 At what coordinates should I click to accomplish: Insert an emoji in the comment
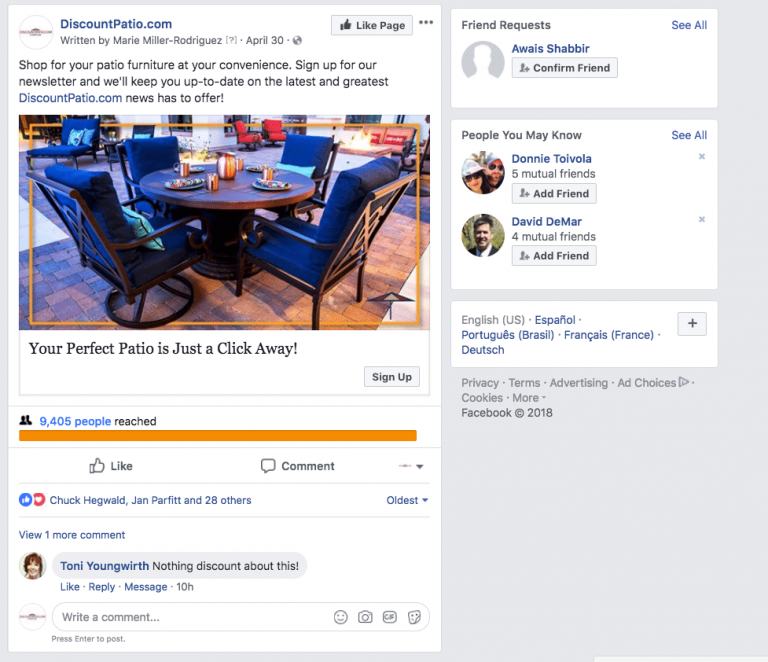(340, 617)
